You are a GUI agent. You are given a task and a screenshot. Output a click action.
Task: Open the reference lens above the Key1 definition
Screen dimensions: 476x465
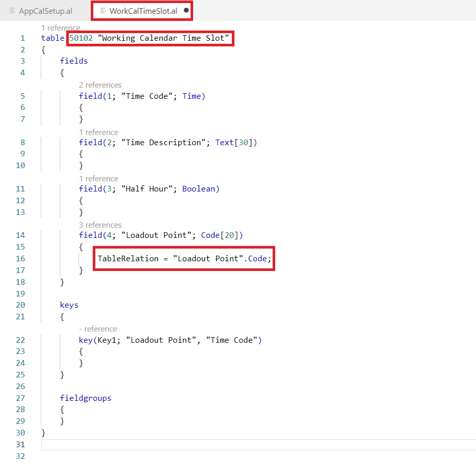[98, 329]
